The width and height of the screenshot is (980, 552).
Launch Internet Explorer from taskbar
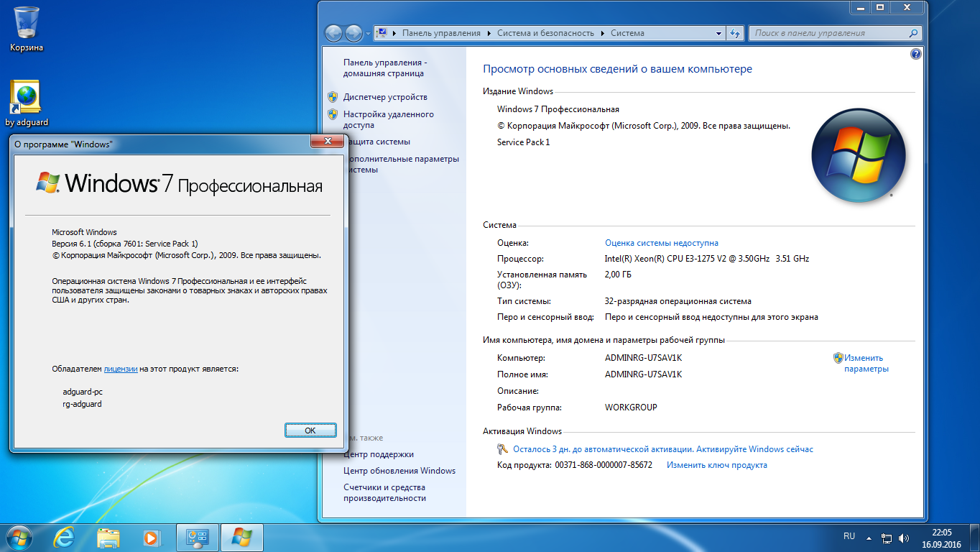[65, 537]
